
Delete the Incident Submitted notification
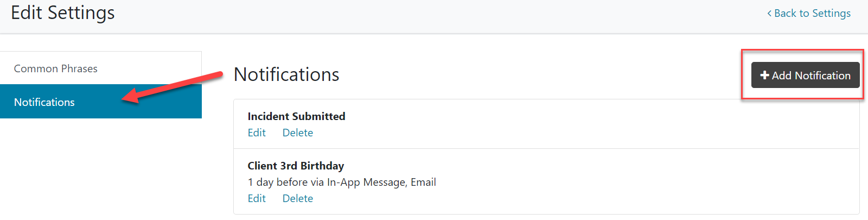click(x=297, y=133)
